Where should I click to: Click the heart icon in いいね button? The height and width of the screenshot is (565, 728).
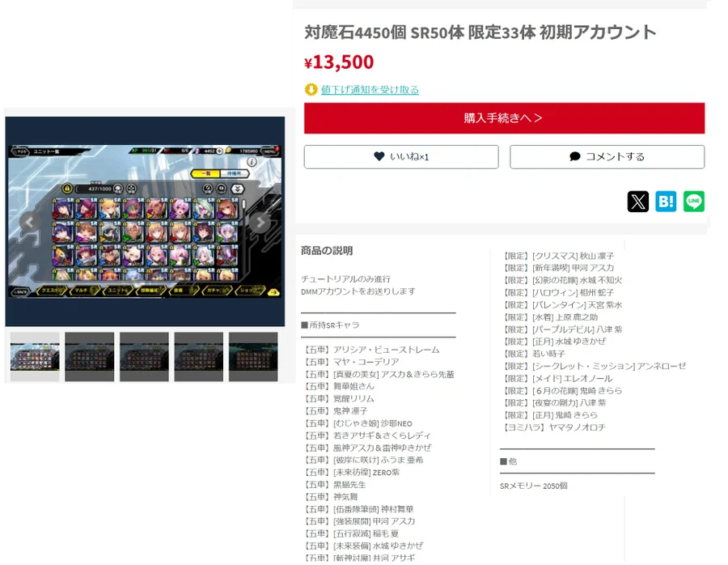pyautogui.click(x=379, y=156)
